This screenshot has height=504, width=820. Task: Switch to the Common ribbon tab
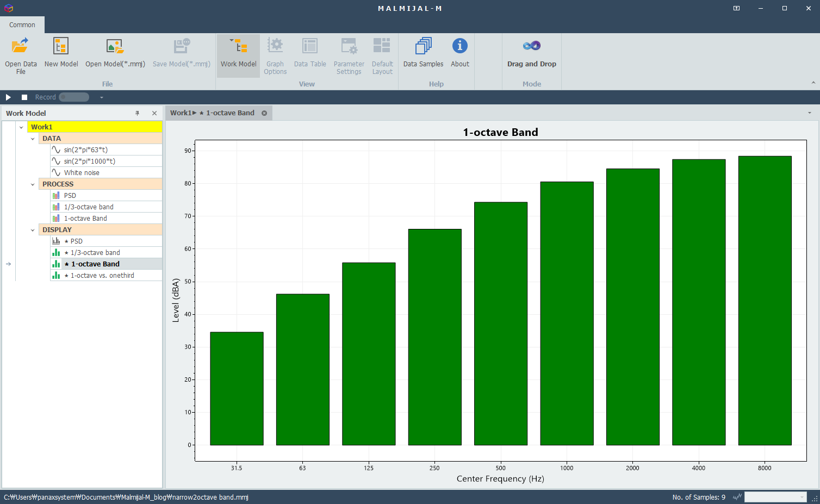[22, 25]
